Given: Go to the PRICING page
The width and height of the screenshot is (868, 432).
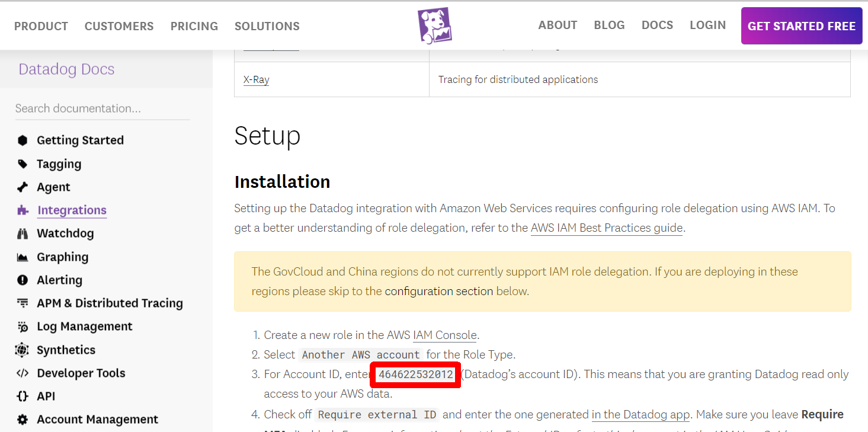Looking at the screenshot, I should 194,26.
